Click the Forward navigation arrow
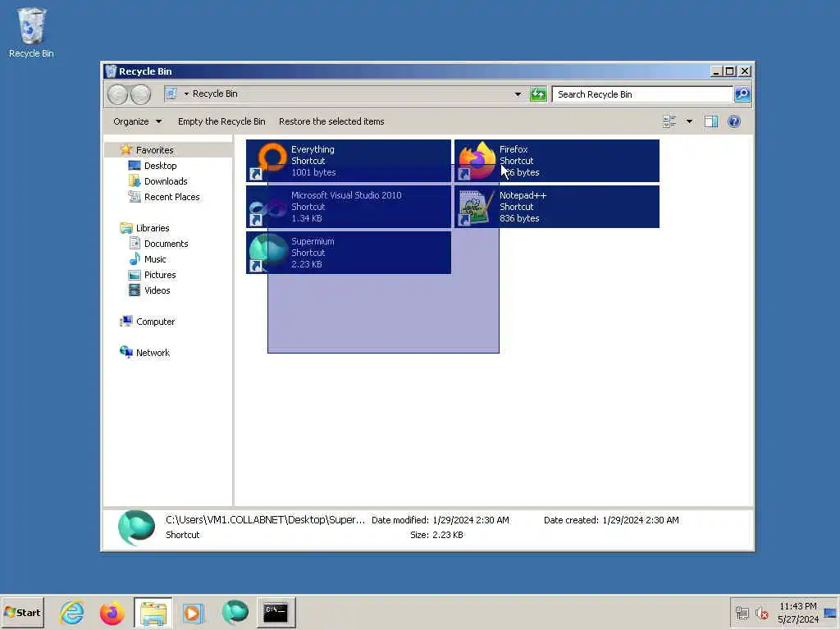The image size is (840, 630). pyautogui.click(x=140, y=94)
